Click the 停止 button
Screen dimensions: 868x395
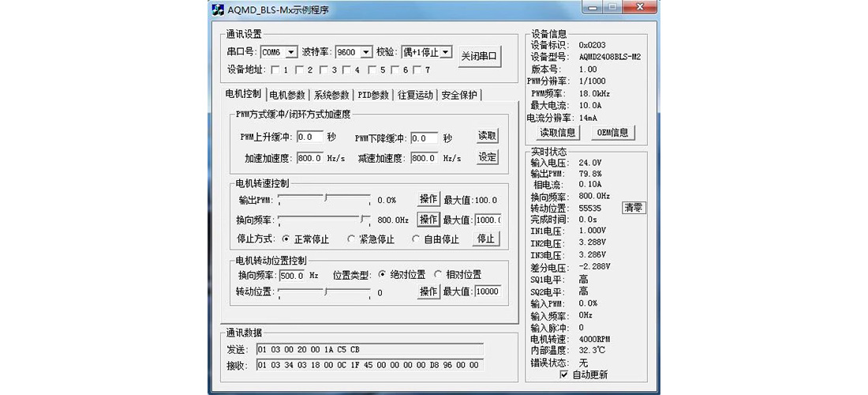click(x=486, y=239)
